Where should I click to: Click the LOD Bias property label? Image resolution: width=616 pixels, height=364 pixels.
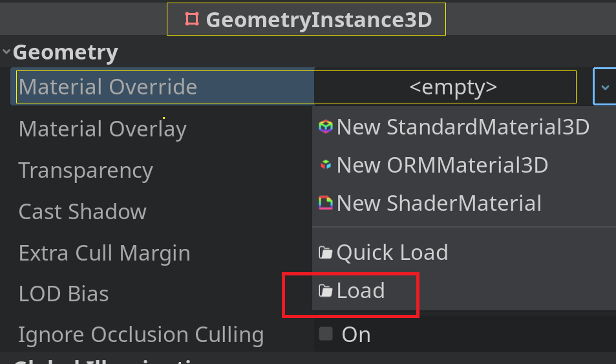click(63, 294)
